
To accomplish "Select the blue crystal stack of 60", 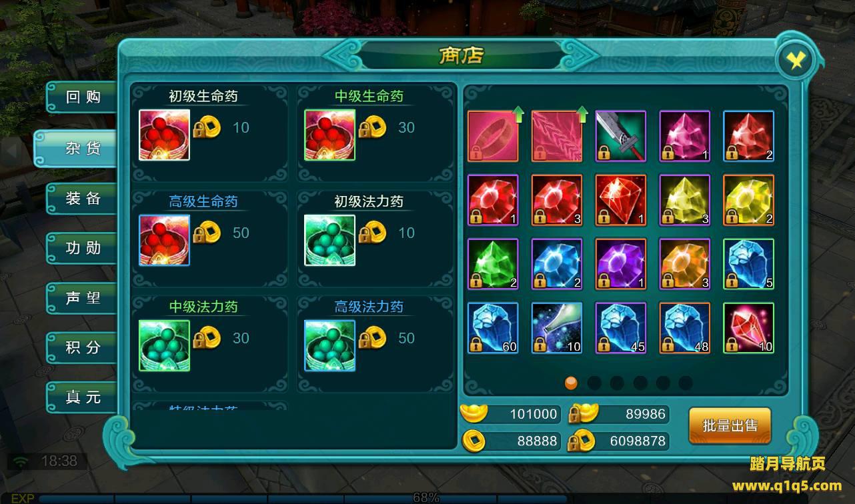I will [493, 328].
